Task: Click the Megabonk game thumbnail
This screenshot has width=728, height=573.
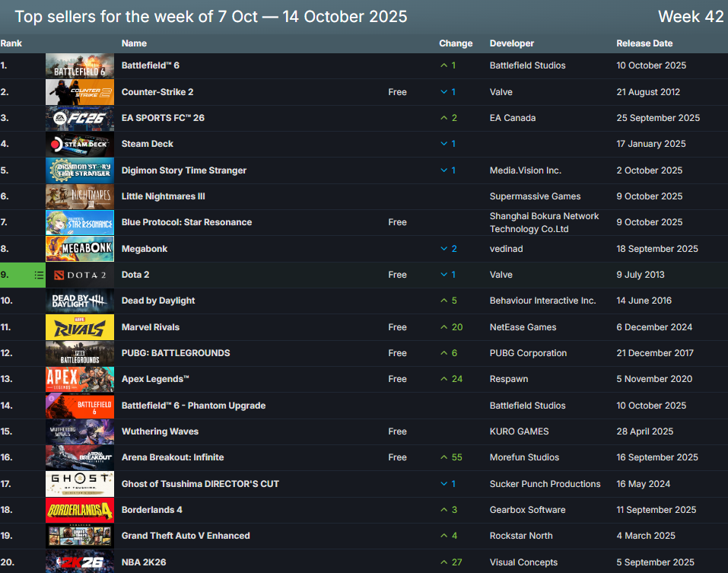Action: click(x=80, y=249)
